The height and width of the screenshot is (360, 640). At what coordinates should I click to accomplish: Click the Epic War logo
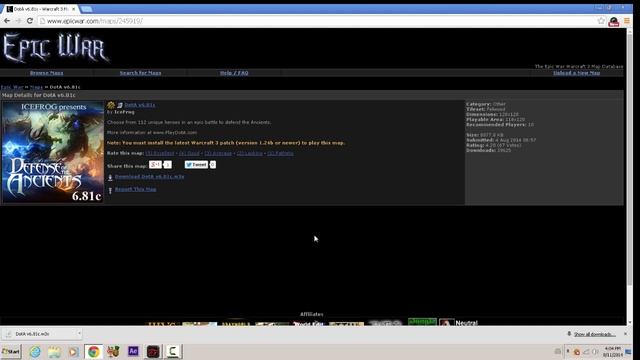click(56, 48)
